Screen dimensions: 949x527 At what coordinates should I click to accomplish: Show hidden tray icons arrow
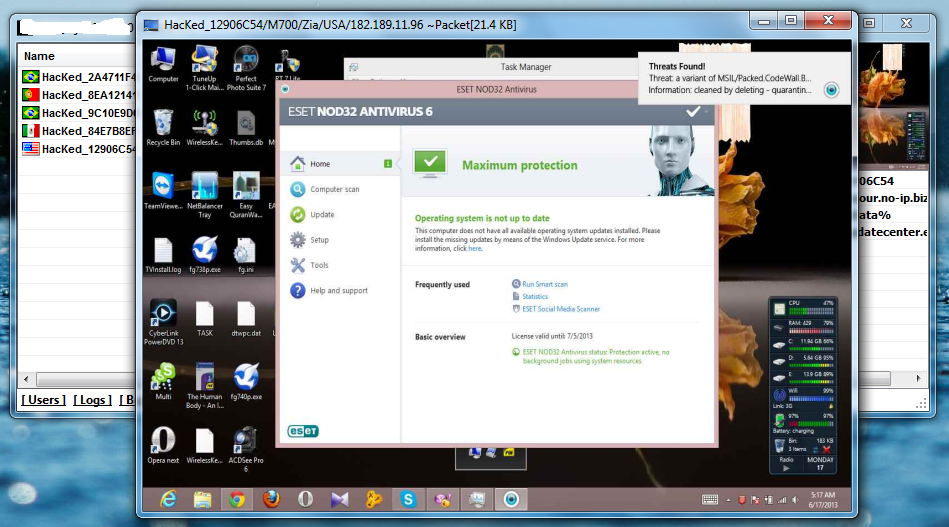coord(728,500)
